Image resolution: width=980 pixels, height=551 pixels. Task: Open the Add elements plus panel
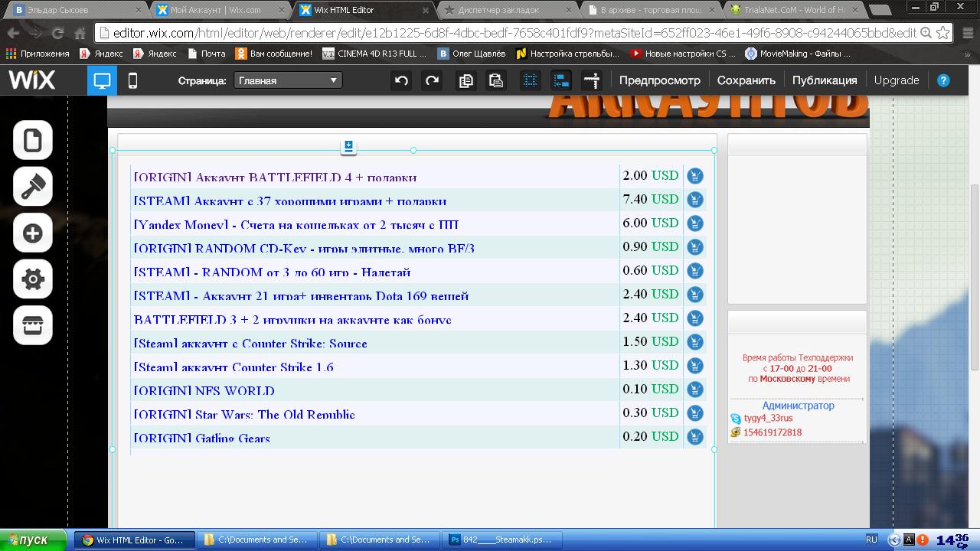tap(33, 233)
